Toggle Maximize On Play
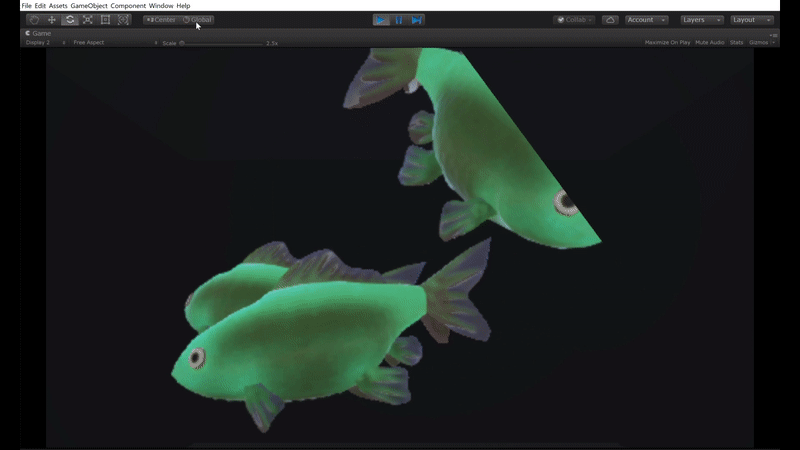 point(667,42)
